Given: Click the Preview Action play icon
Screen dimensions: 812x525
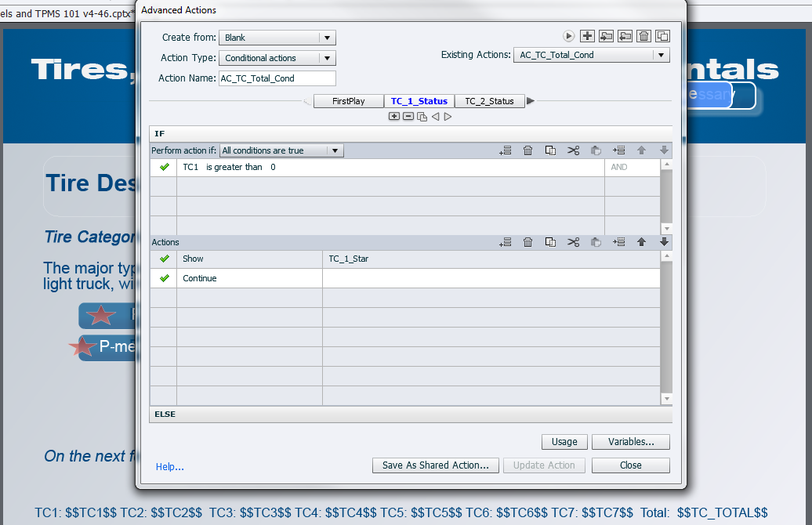Looking at the screenshot, I should click(569, 36).
